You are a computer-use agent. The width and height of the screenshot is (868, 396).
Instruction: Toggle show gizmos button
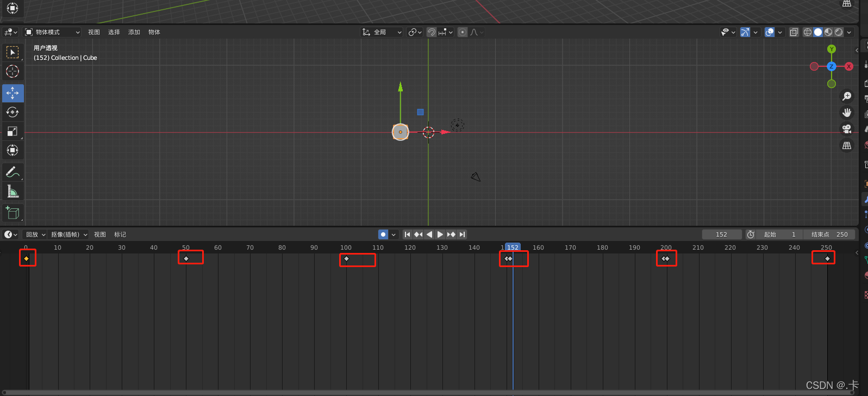[x=745, y=32]
